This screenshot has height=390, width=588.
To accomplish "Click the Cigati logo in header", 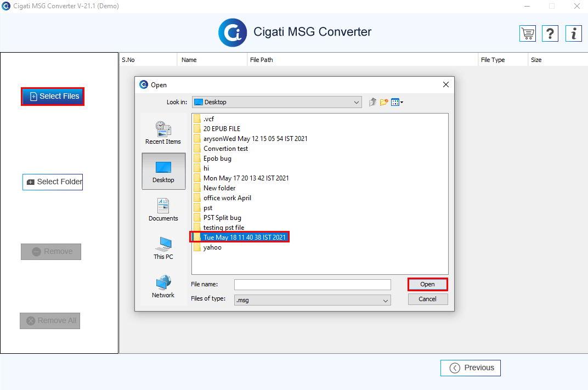I will [233, 32].
